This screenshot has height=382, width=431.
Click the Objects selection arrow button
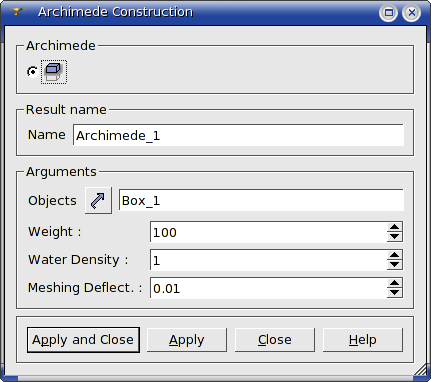pyautogui.click(x=98, y=201)
